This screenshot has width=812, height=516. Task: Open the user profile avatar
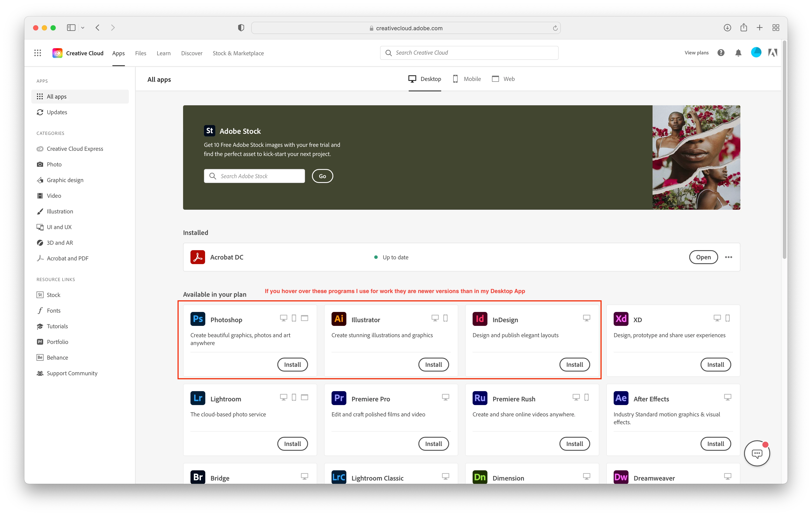click(x=756, y=53)
